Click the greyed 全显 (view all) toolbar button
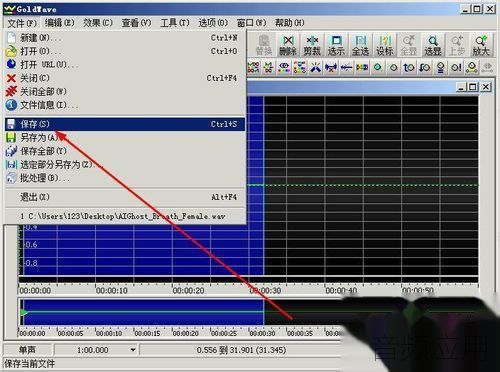 tap(409, 45)
